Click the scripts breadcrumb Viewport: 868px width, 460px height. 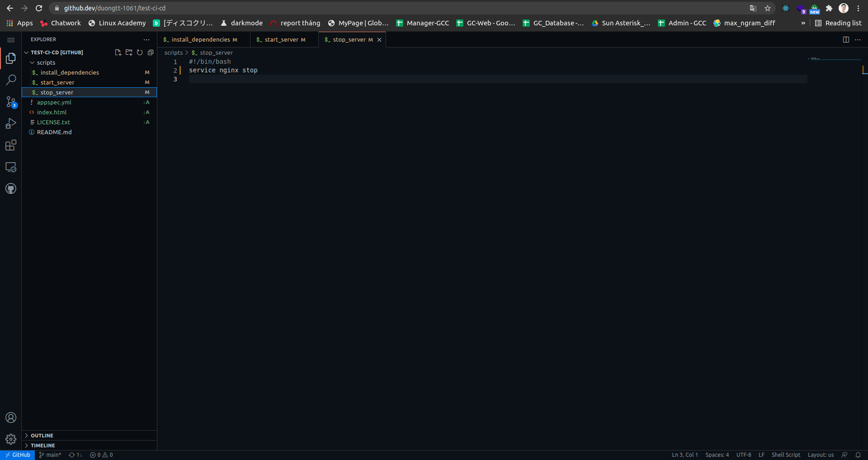(x=174, y=53)
